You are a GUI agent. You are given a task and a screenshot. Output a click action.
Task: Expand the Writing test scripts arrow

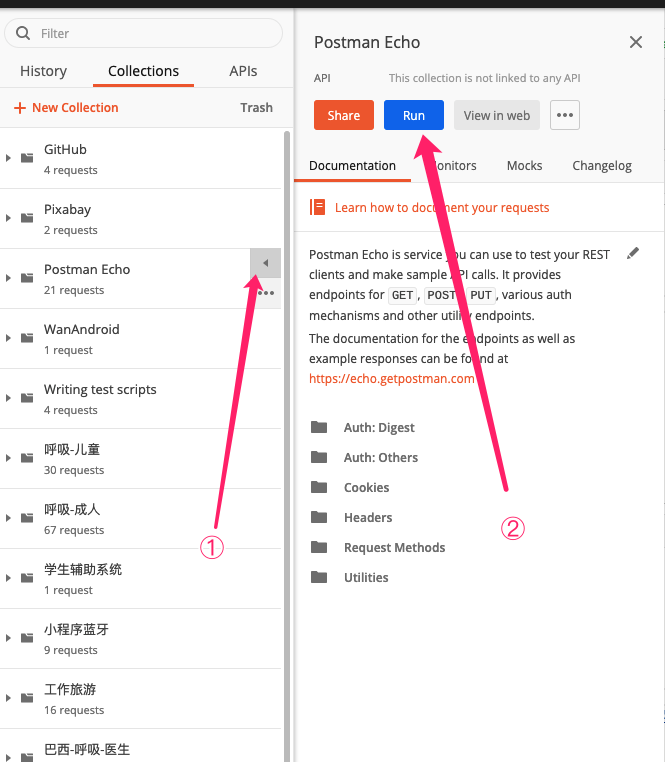(8, 398)
